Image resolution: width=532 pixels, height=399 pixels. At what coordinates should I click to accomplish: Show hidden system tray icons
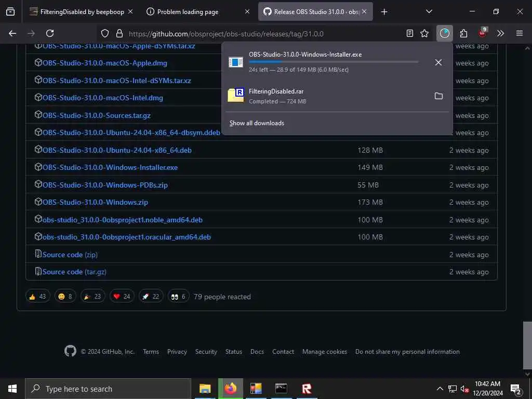tap(440, 389)
